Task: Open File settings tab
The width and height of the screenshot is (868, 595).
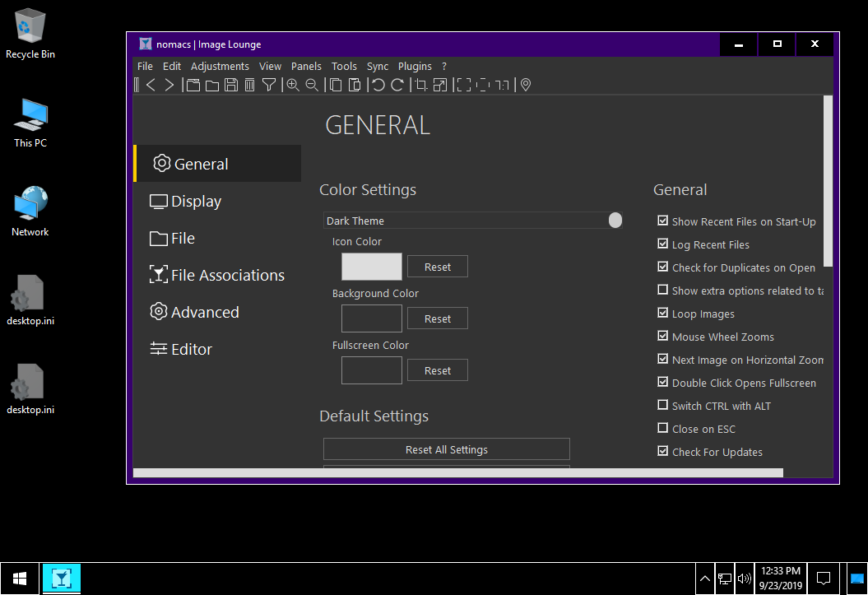Action: 217,238
